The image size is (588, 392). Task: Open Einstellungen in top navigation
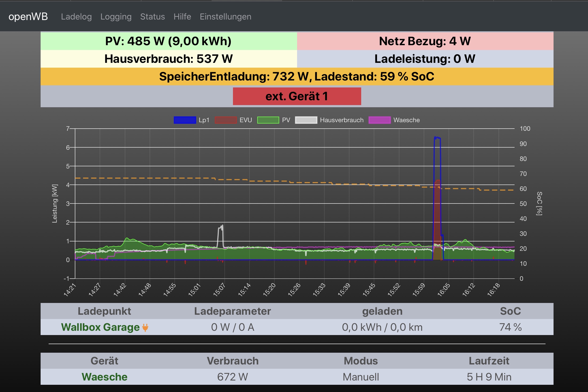[225, 17]
